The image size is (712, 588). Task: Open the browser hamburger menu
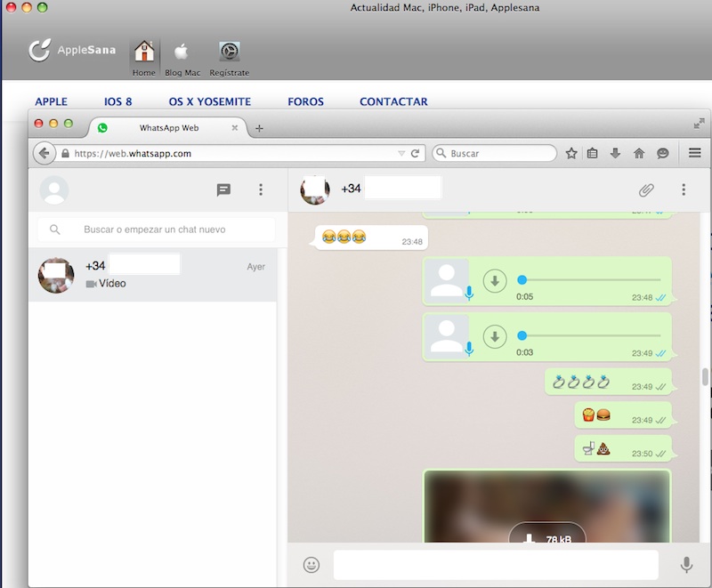pyautogui.click(x=695, y=153)
